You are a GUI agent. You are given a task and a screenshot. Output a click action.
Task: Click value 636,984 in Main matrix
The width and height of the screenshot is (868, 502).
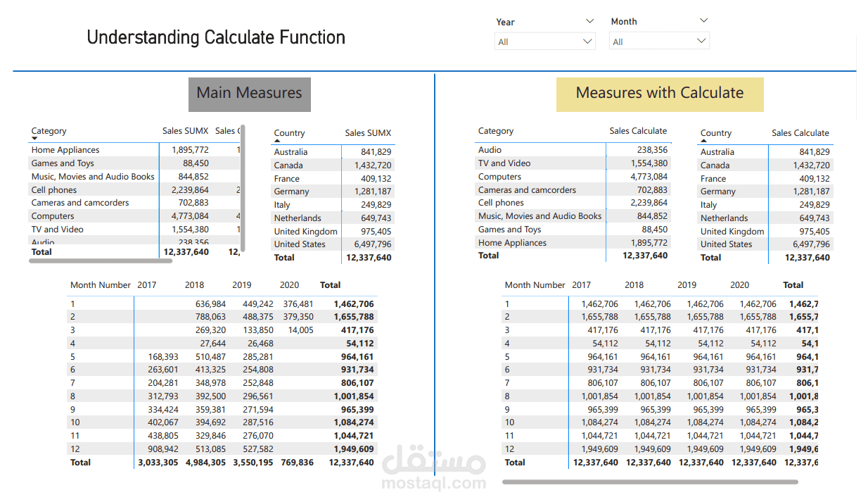click(x=211, y=304)
